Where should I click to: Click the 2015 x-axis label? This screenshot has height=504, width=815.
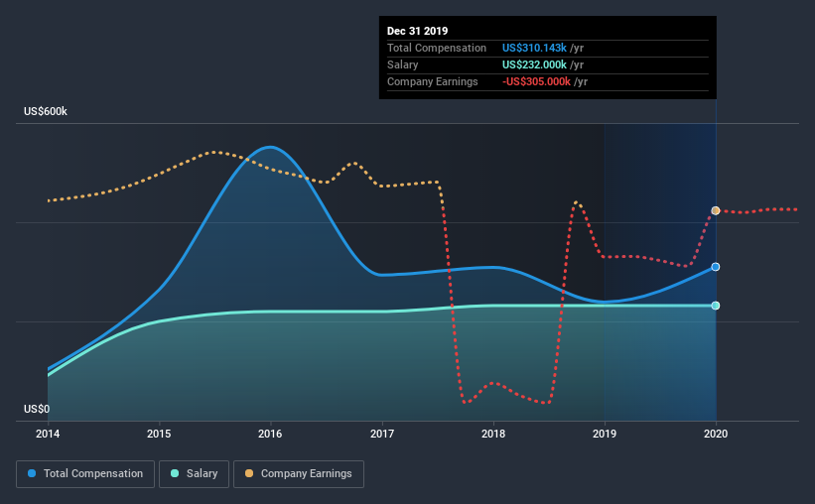(159, 434)
